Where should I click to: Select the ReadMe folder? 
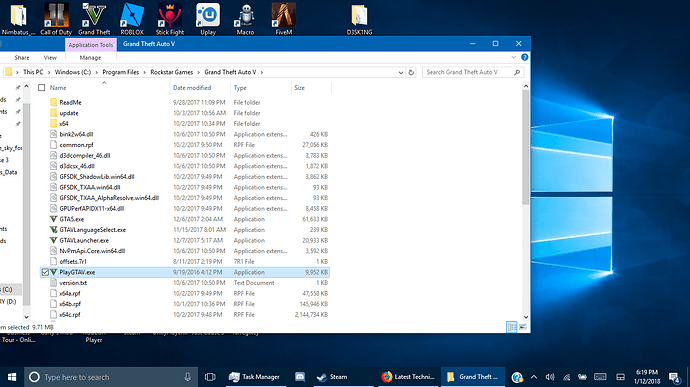[x=70, y=102]
